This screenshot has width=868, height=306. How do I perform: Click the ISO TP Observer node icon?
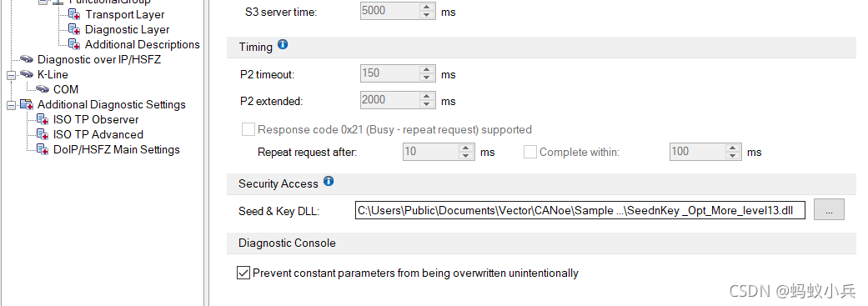point(42,119)
